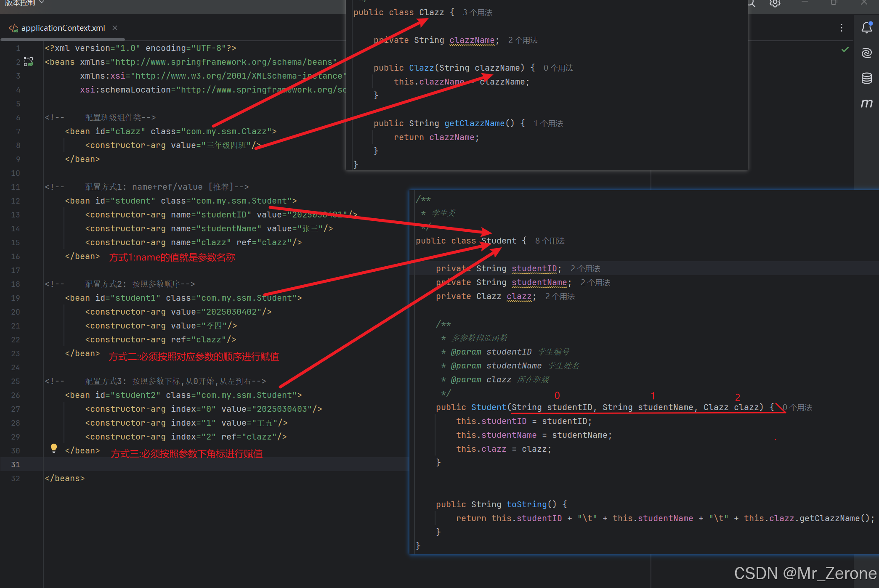Image resolution: width=879 pixels, height=588 pixels.
Task: Click the lightbulb intention icon near line 30
Action: click(53, 448)
